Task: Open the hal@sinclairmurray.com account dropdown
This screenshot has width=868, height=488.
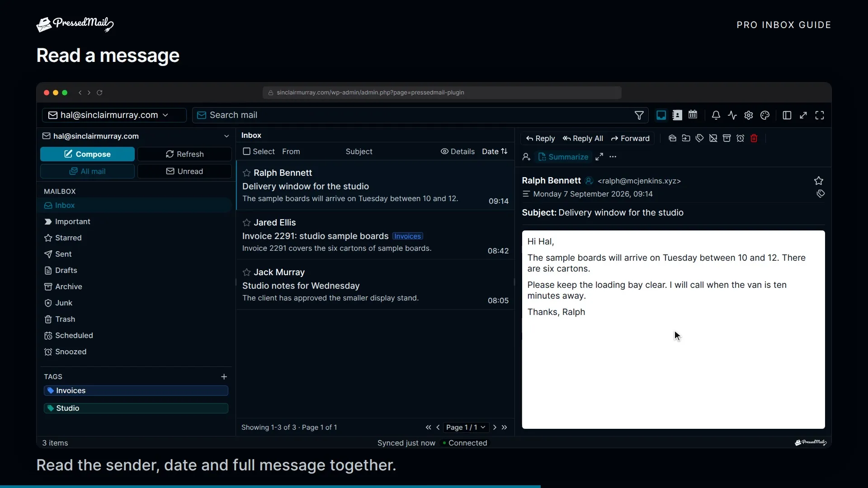Action: (114, 115)
